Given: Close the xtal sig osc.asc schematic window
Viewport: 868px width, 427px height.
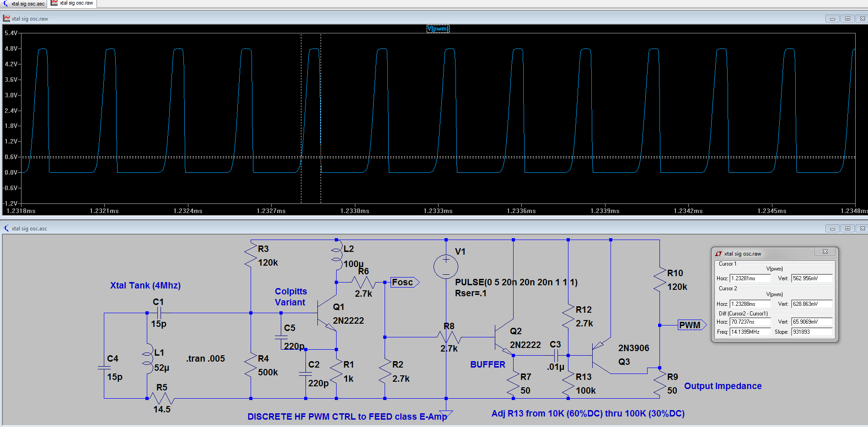Looking at the screenshot, I should [x=862, y=229].
